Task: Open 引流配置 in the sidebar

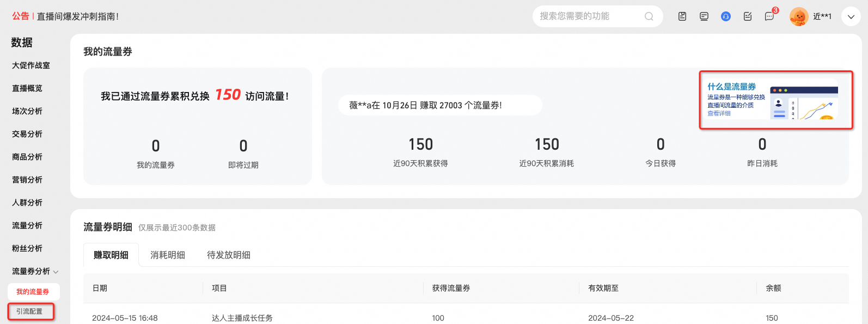Action: point(29,311)
